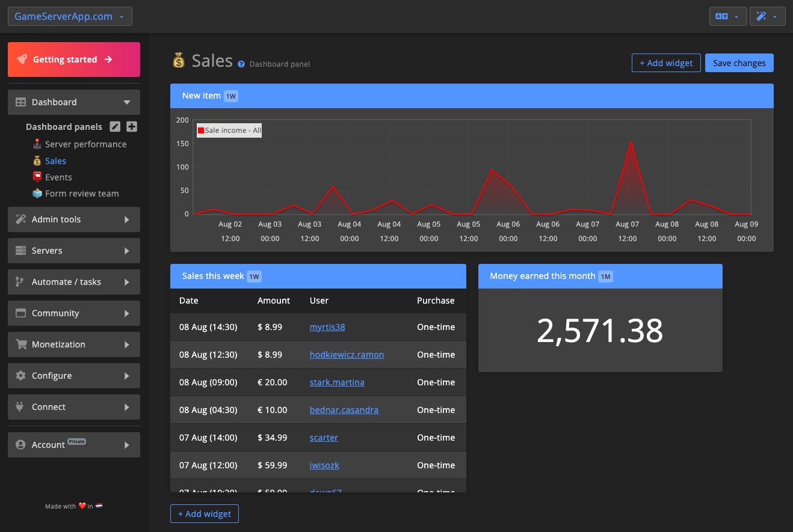Viewport: 793px width, 532px height.
Task: Click the User column header
Action: [319, 301]
